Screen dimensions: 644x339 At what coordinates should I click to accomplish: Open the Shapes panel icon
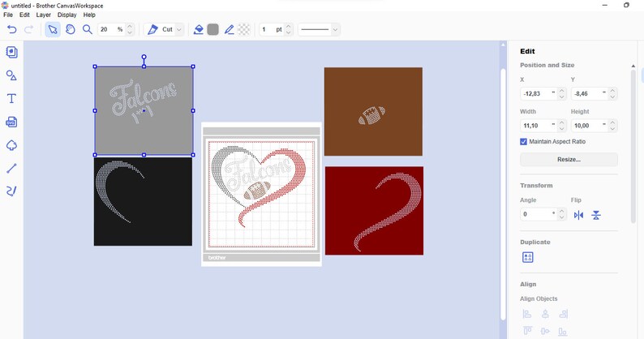point(11,75)
